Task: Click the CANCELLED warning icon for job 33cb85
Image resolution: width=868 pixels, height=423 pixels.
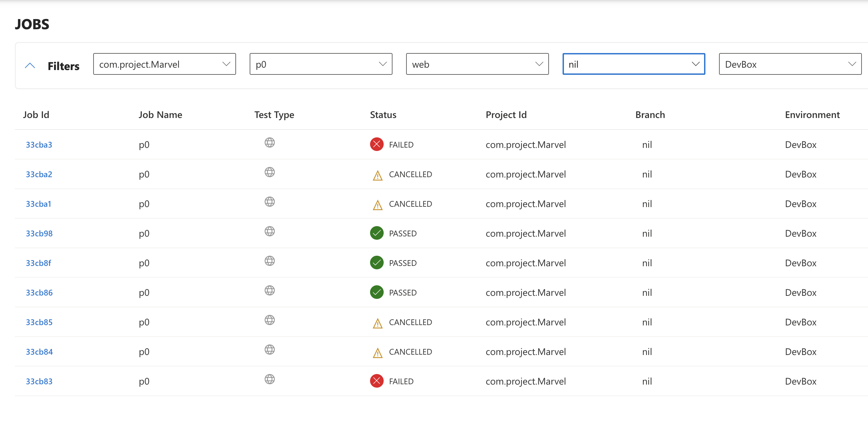Action: [x=378, y=323]
